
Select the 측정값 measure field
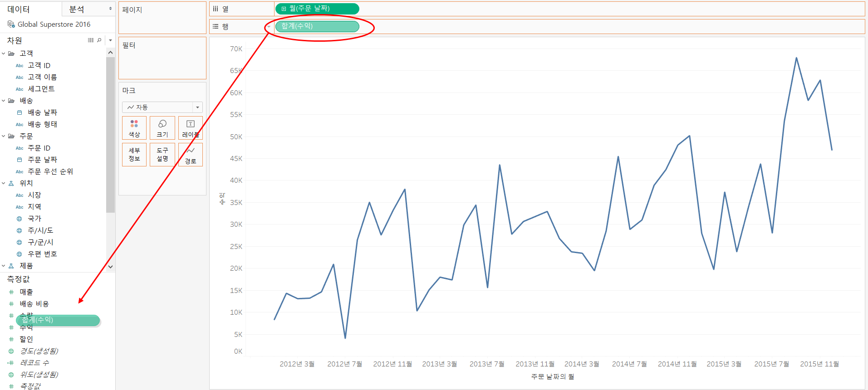coord(30,386)
